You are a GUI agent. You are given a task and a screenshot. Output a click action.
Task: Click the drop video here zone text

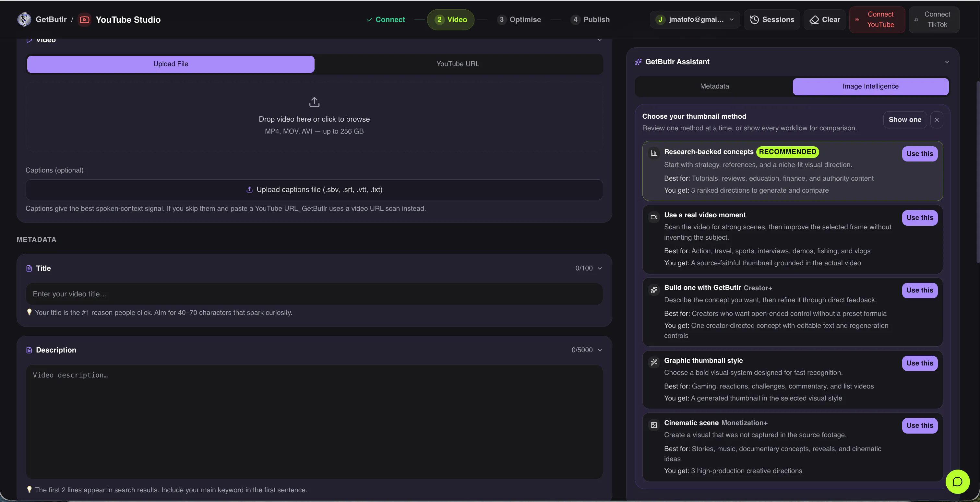314,119
